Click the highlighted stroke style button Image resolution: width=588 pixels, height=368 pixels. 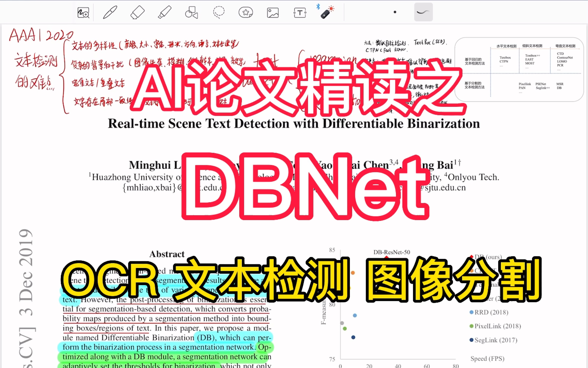click(x=423, y=12)
